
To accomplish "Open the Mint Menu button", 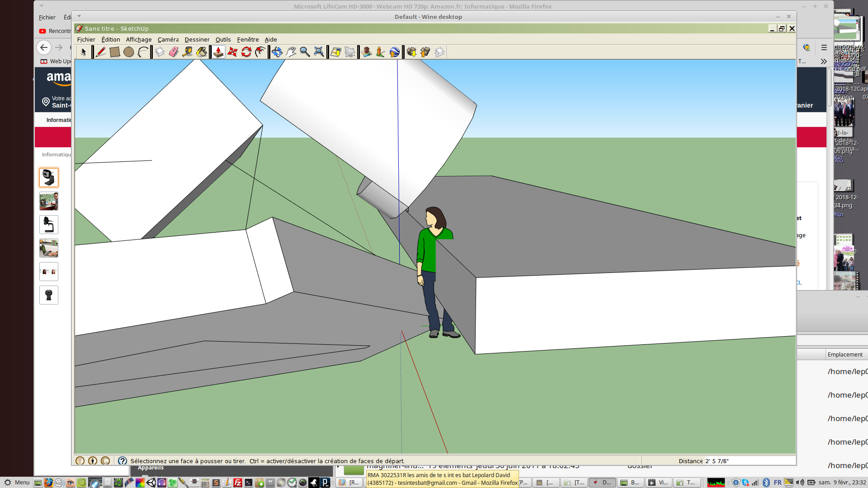I will (17, 482).
